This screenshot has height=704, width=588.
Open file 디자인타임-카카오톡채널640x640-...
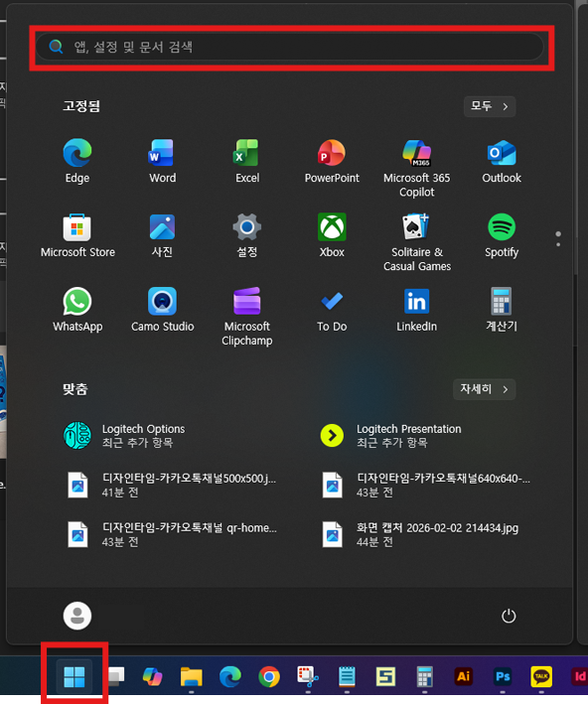425,485
